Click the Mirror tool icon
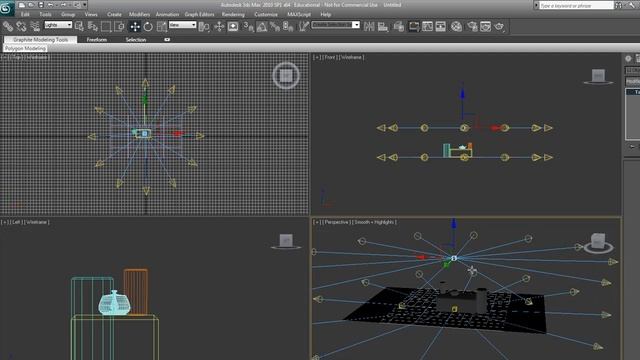Screen dimensions: 640x360 coord(369,27)
